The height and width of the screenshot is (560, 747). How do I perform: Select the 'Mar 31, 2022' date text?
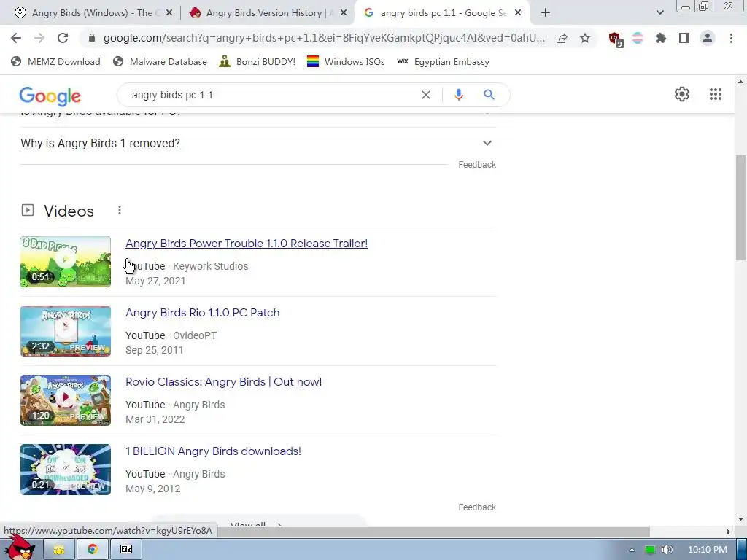155,419
